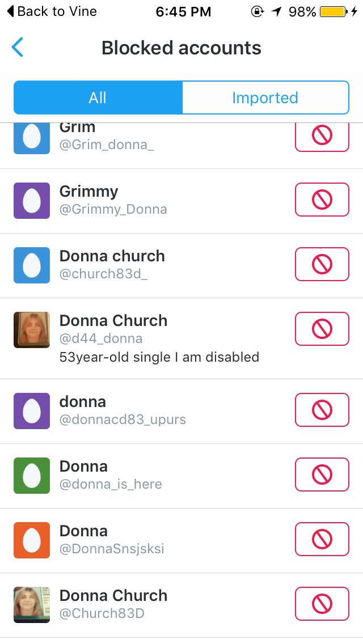This screenshot has width=363, height=644.
Task: Tap the green egg avatar for @donna_is_here
Action: [x=32, y=475]
